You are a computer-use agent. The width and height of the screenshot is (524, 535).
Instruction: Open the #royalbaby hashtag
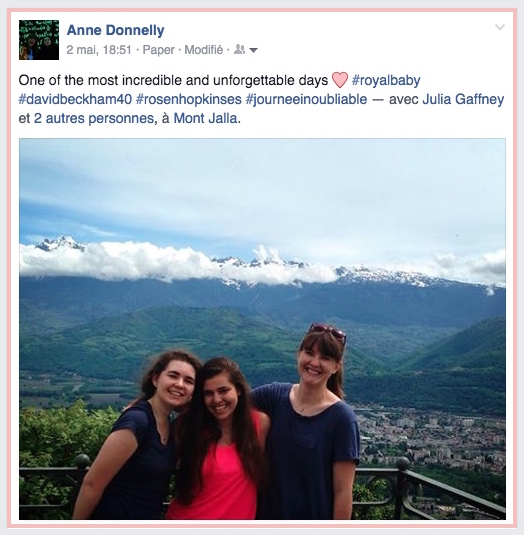point(386,81)
